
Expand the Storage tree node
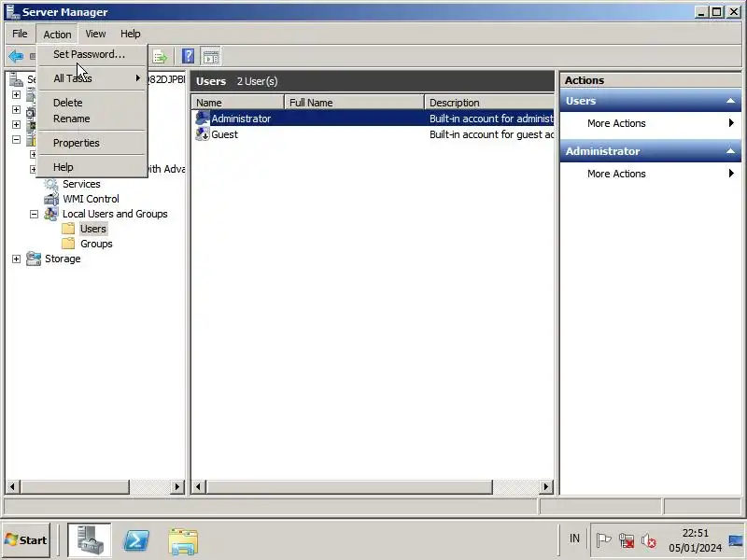[16, 259]
